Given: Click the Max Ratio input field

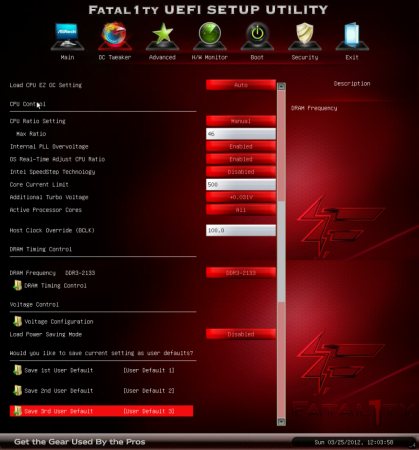Looking at the screenshot, I should (x=241, y=134).
